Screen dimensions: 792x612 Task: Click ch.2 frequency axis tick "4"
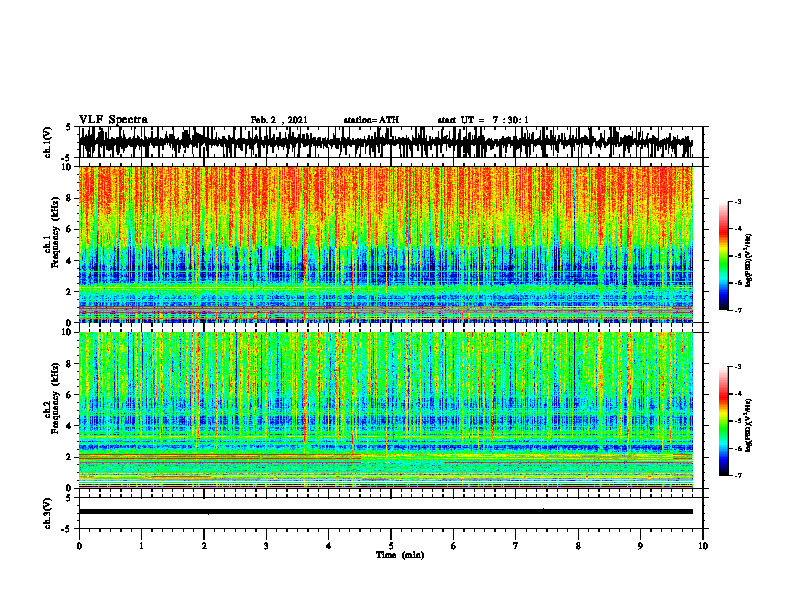click(x=70, y=426)
